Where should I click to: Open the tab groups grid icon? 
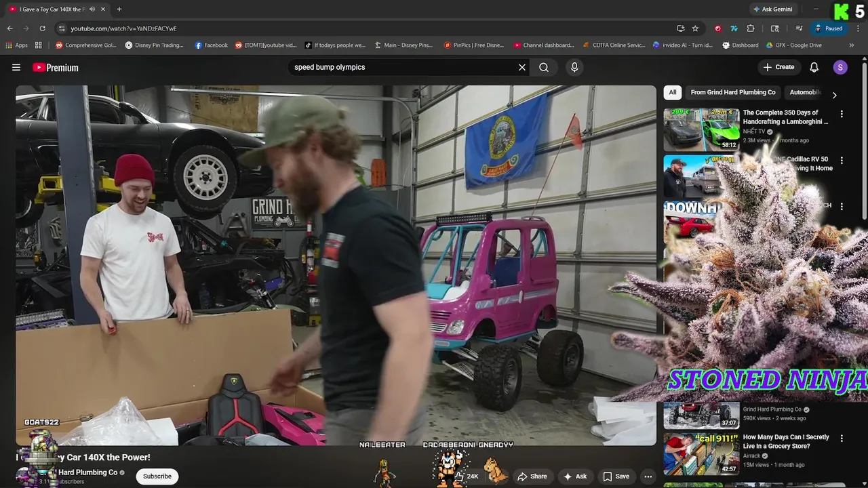point(39,45)
